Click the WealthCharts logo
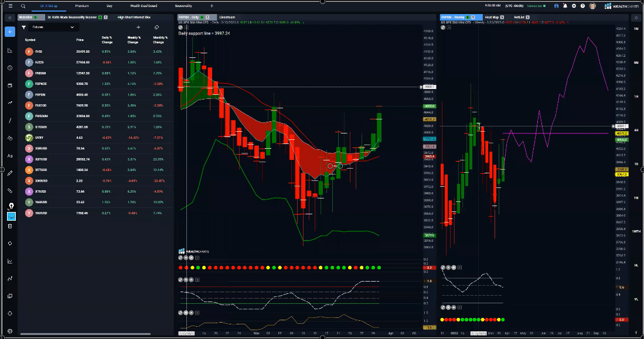 [621, 6]
